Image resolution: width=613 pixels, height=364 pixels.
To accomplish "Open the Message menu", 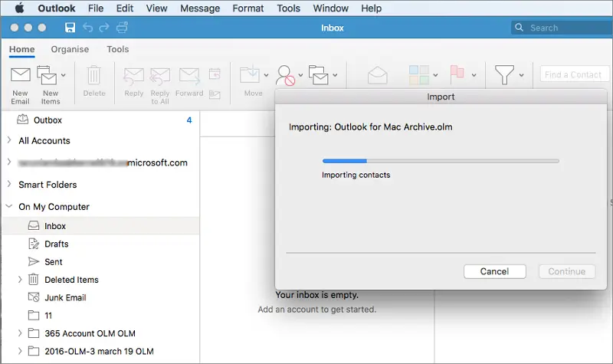I will coord(200,8).
